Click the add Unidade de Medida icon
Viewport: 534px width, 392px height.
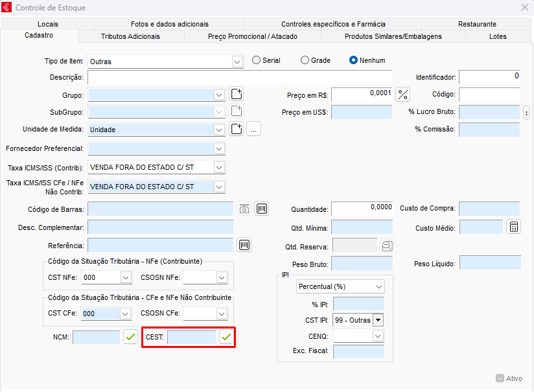tap(237, 129)
